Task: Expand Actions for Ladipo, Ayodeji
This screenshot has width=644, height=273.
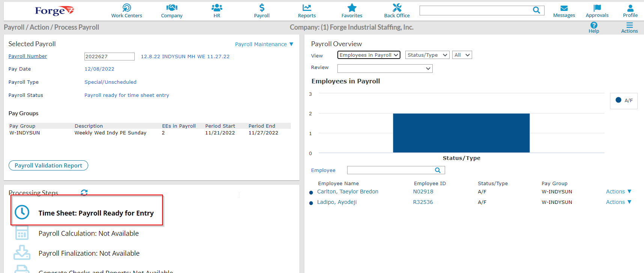Action: click(618, 202)
